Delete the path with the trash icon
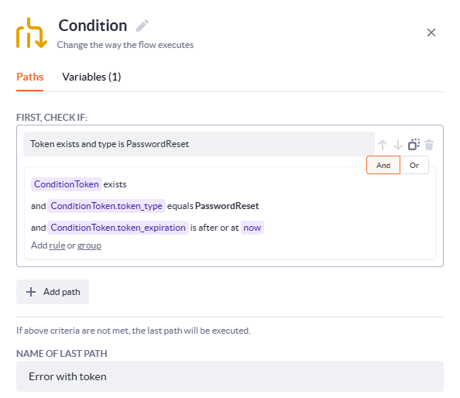Screen dimensions: 460x398 (x=429, y=145)
